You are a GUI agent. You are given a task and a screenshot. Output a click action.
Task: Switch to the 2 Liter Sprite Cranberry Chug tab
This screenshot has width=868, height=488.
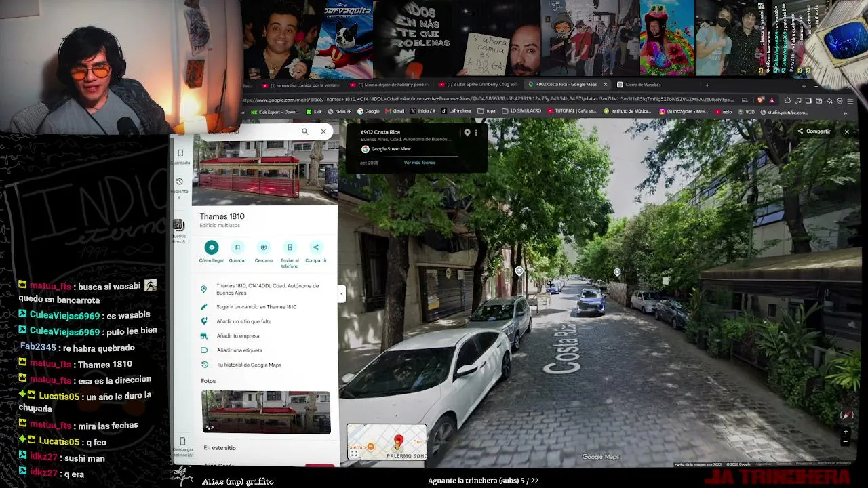point(480,85)
